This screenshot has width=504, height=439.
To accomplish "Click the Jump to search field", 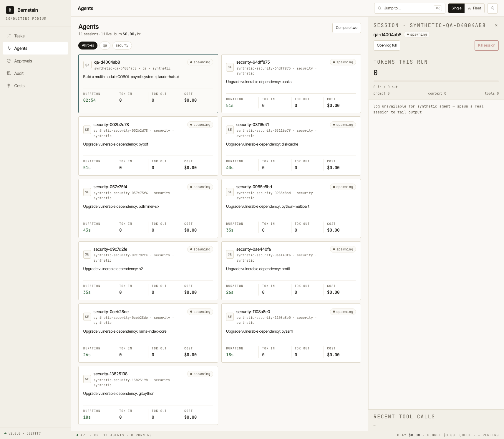I will 409,8.
